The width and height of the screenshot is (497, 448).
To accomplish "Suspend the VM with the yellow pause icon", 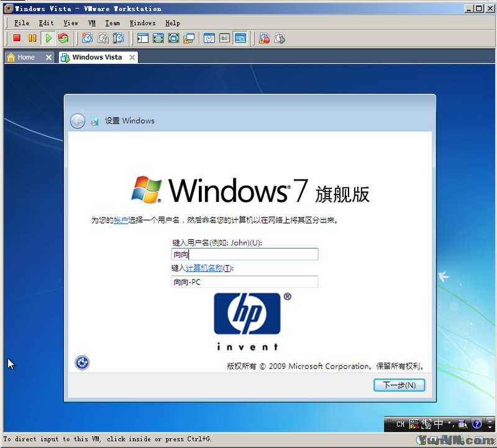I will pyautogui.click(x=32, y=39).
